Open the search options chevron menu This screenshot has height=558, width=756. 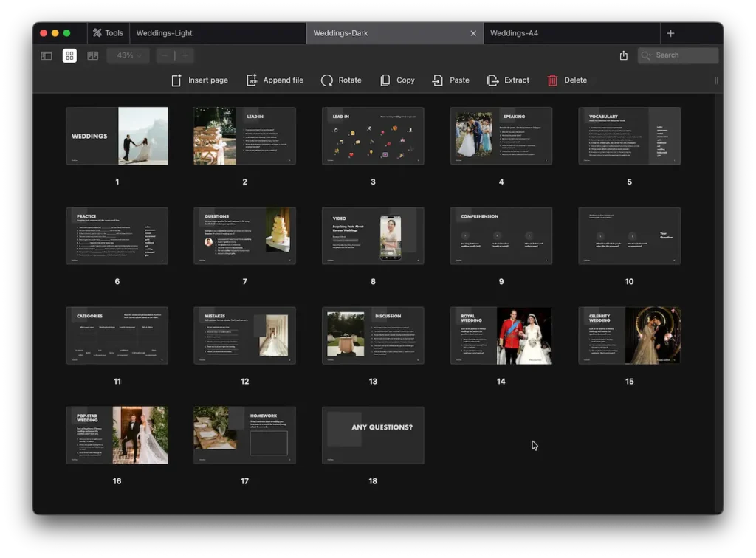point(651,54)
